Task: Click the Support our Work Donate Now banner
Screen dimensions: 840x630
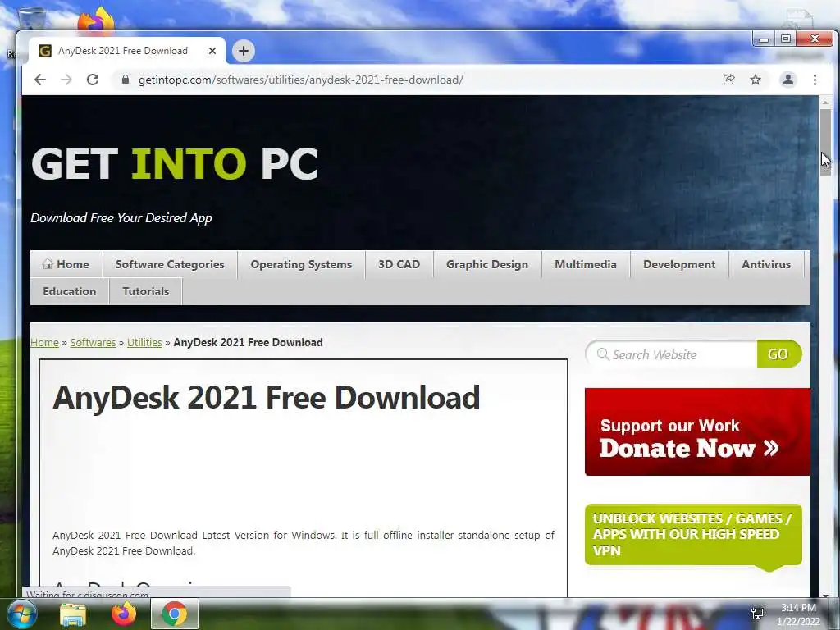Action: (x=697, y=431)
